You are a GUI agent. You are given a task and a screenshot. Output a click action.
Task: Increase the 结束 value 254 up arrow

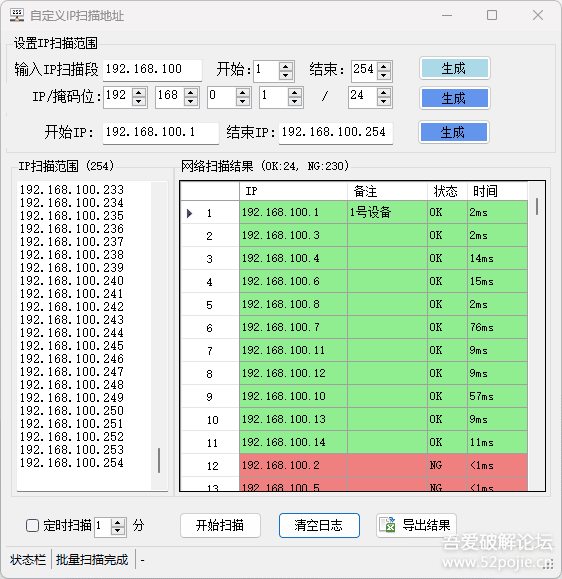click(384, 66)
